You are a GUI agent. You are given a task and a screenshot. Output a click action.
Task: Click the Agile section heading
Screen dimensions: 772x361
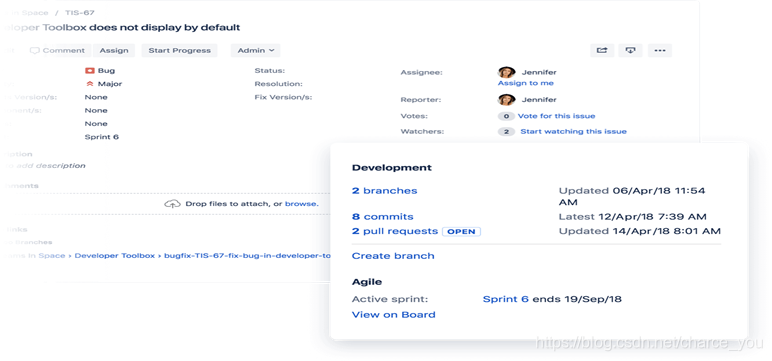(x=367, y=282)
